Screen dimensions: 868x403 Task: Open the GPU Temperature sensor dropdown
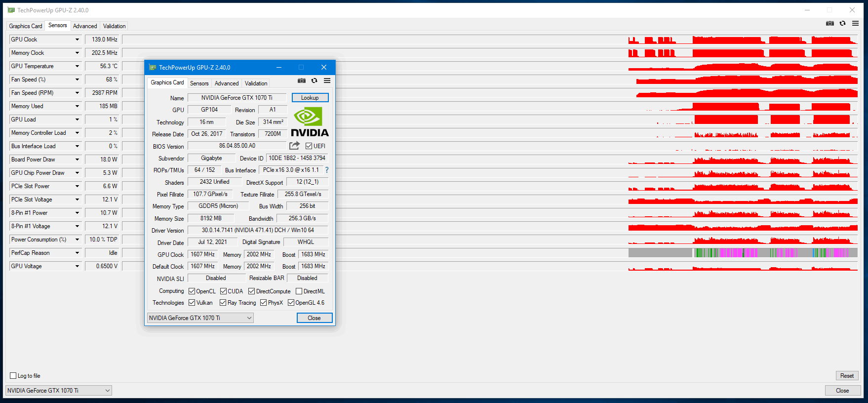tap(77, 66)
